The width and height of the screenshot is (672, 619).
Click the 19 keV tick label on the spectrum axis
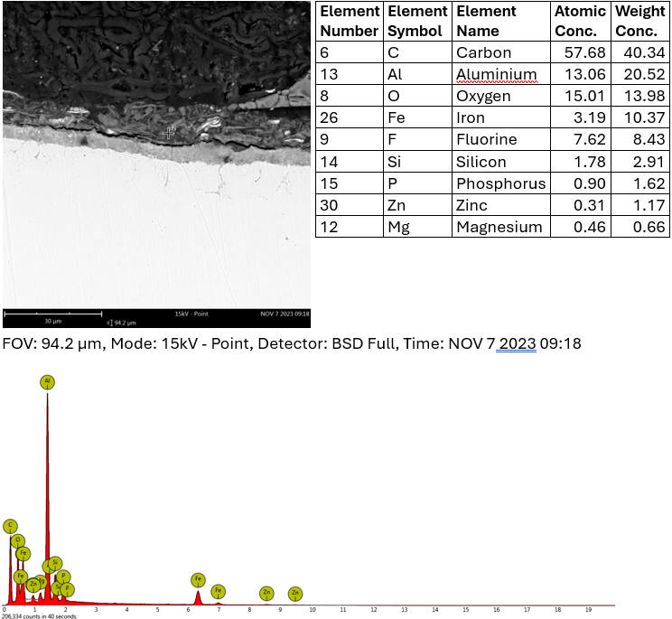pyautogui.click(x=588, y=610)
